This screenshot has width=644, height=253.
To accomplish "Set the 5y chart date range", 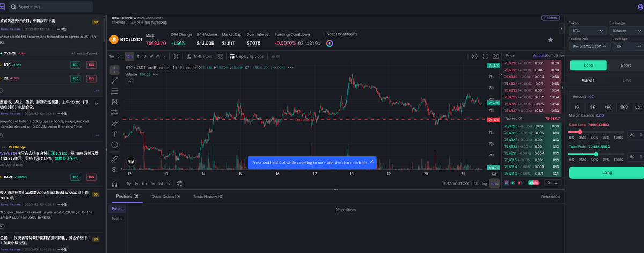I will point(129,183).
